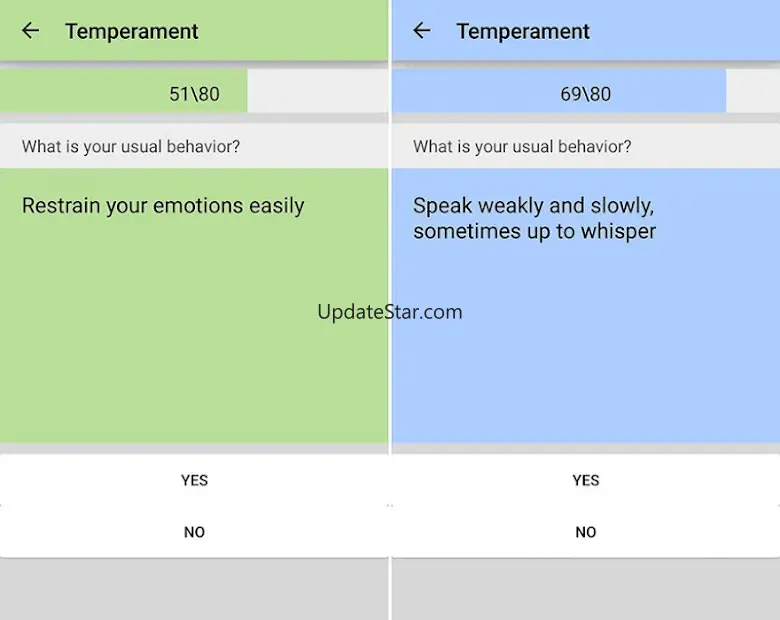
Task: Click the question label above the blue card
Action: click(x=522, y=147)
